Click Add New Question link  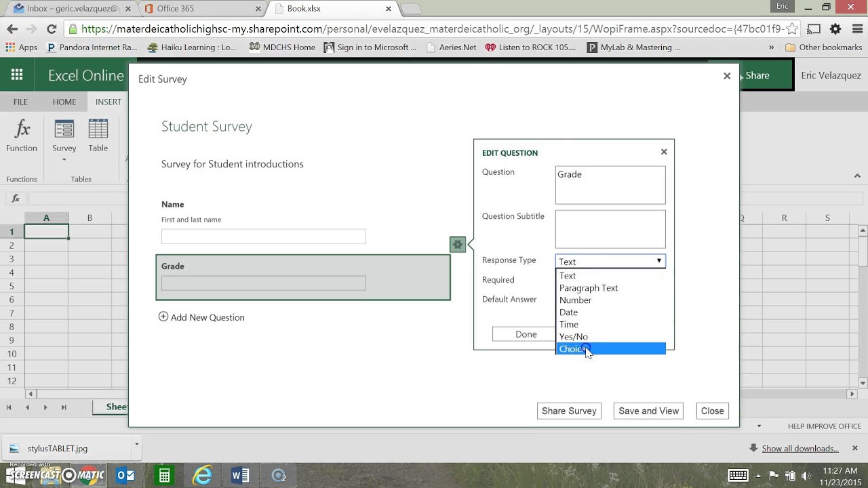pyautogui.click(x=208, y=317)
